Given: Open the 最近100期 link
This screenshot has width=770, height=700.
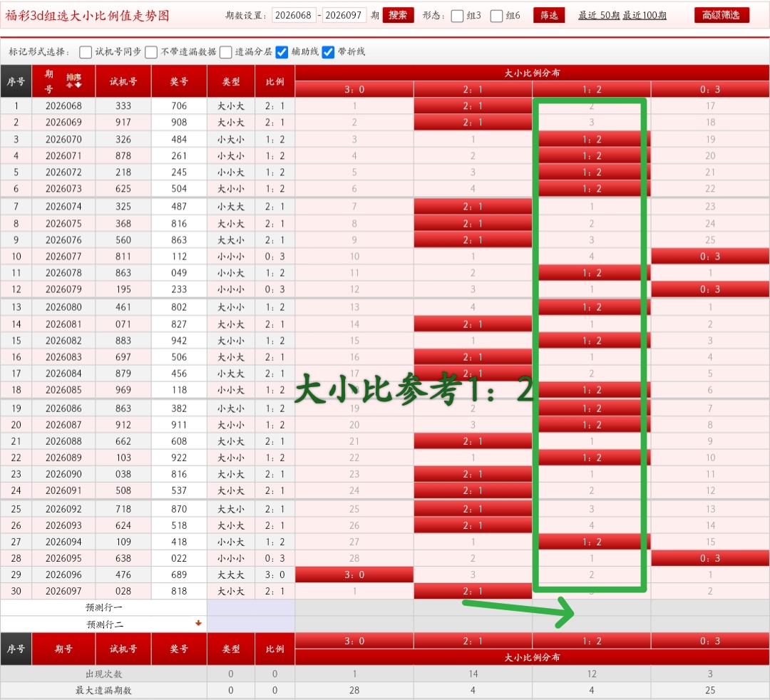Looking at the screenshot, I should pos(645,16).
